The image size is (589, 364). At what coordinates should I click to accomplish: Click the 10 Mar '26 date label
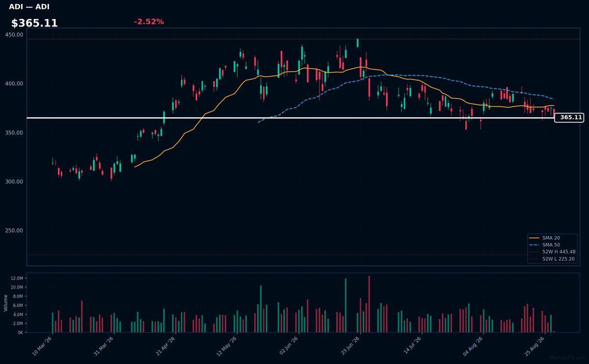(42, 346)
